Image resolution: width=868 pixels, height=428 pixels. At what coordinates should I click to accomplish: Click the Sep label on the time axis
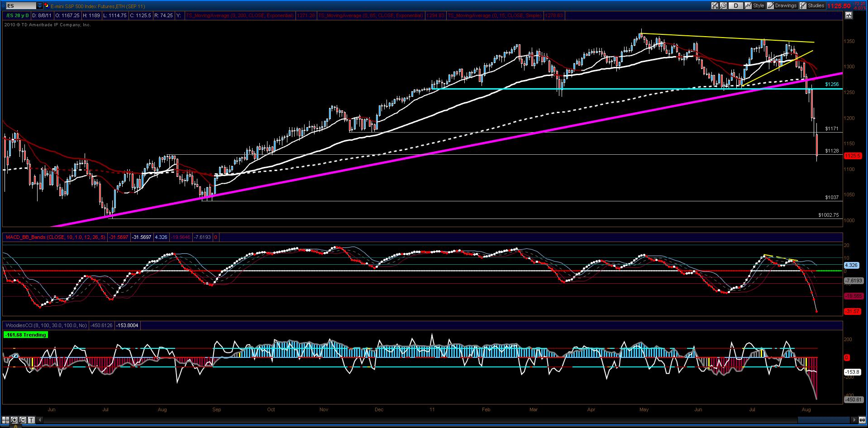pos(216,409)
